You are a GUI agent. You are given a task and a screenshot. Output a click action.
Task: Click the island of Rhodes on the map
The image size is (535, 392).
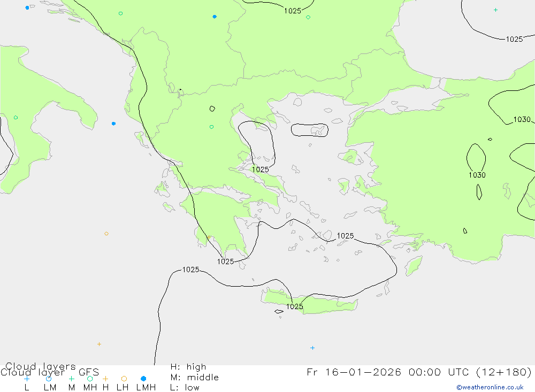(414, 266)
